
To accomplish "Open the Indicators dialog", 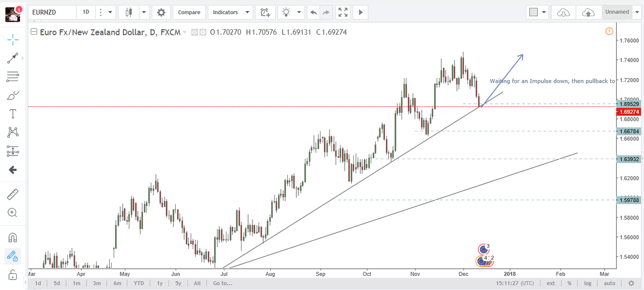I will [x=225, y=12].
